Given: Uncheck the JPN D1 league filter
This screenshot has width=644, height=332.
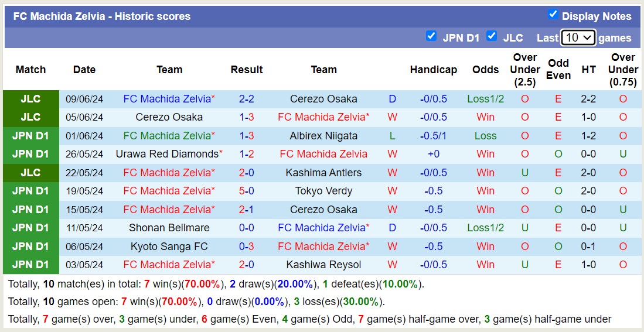Looking at the screenshot, I should click(431, 36).
